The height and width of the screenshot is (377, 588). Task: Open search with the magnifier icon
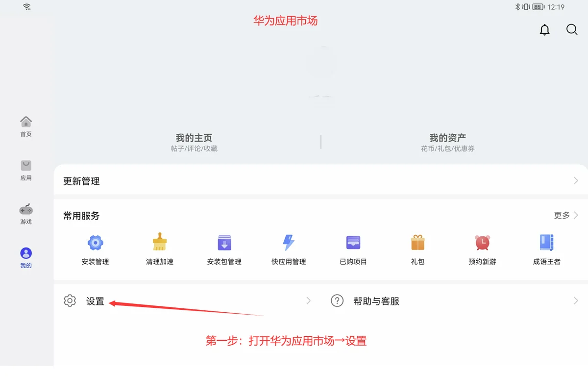[x=572, y=30]
